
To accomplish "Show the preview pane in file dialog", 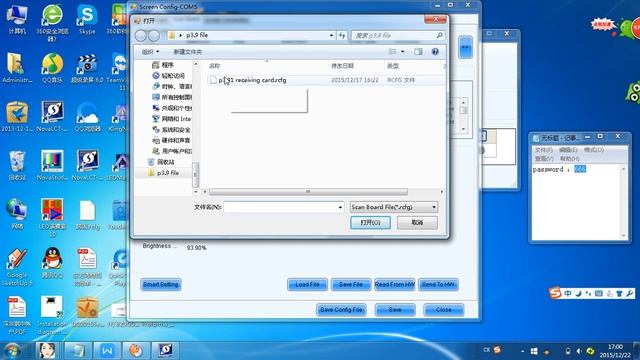I will click(x=418, y=52).
